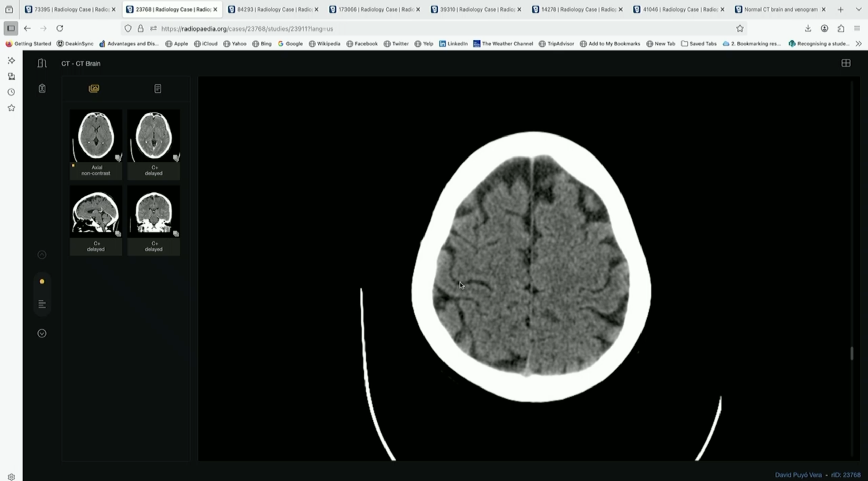
Task: Go to the previous study with up chevron
Action: click(x=42, y=255)
